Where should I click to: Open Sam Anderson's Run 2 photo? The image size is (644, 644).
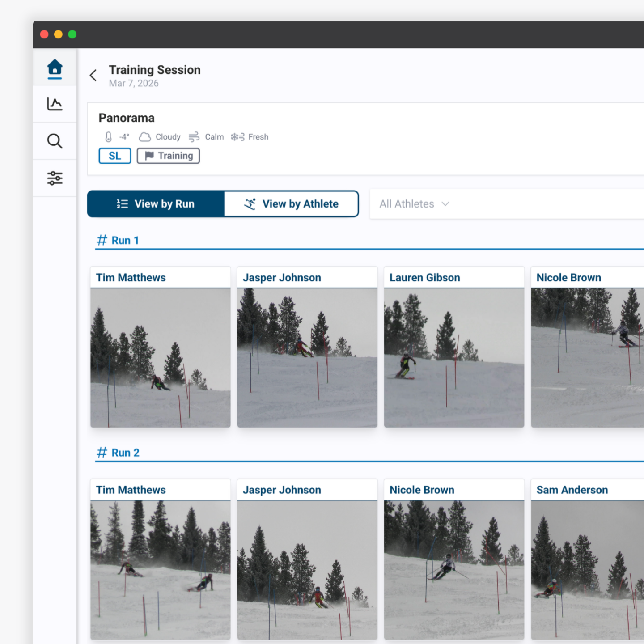point(587,570)
